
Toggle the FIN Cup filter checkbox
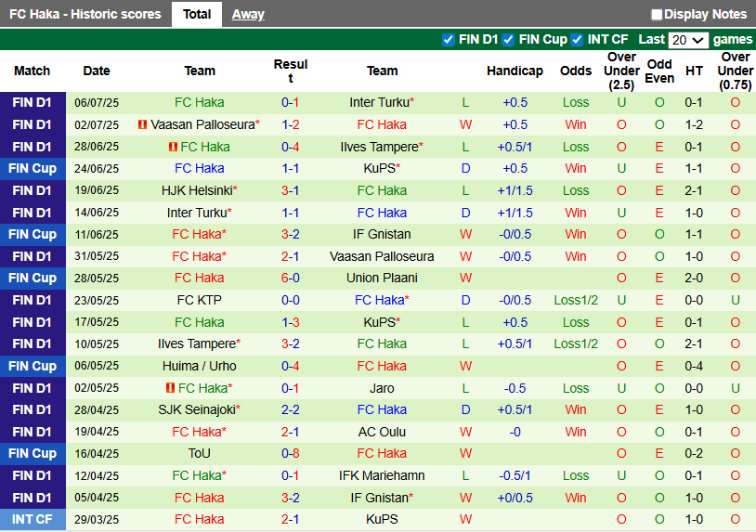point(508,40)
